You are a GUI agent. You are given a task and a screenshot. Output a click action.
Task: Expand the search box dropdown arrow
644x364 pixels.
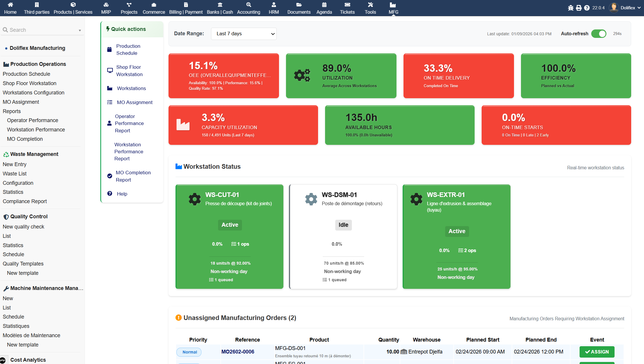(80, 30)
